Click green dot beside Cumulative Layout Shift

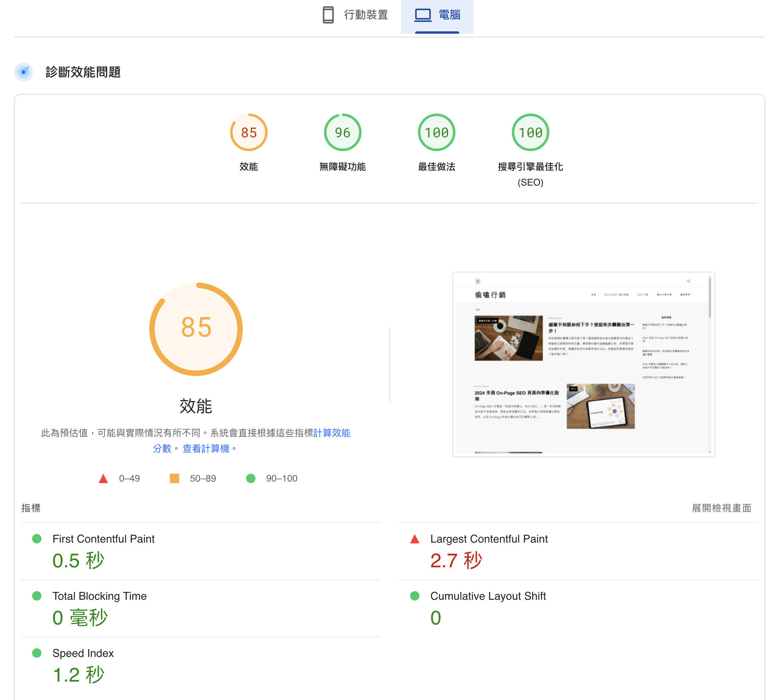tap(415, 596)
